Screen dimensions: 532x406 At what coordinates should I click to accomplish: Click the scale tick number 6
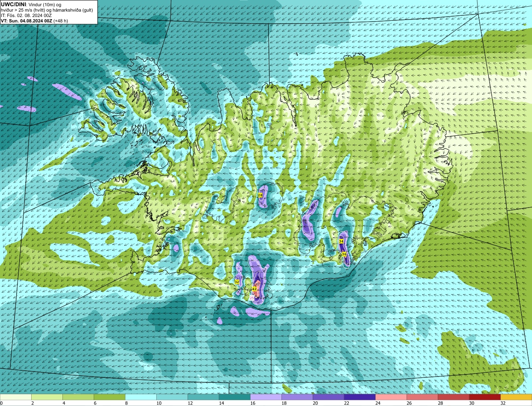point(95,403)
